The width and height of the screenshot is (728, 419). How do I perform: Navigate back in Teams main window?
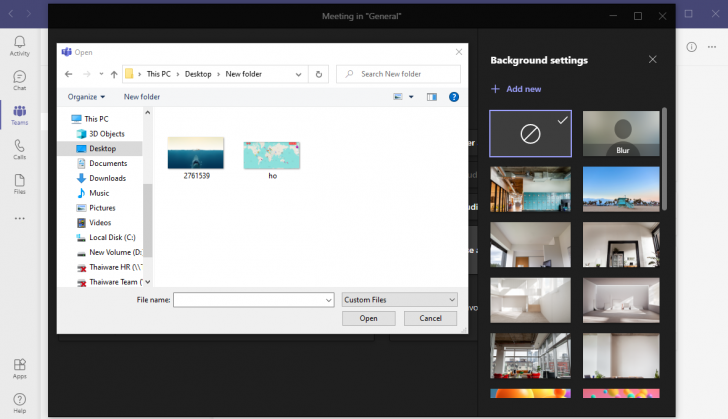coord(11,14)
